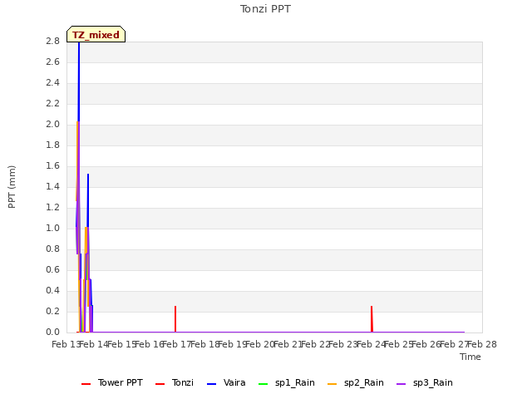This screenshot has width=532, height=399.
Task: Toggle the sp1_Rain legend entry
Action: coord(287,382)
